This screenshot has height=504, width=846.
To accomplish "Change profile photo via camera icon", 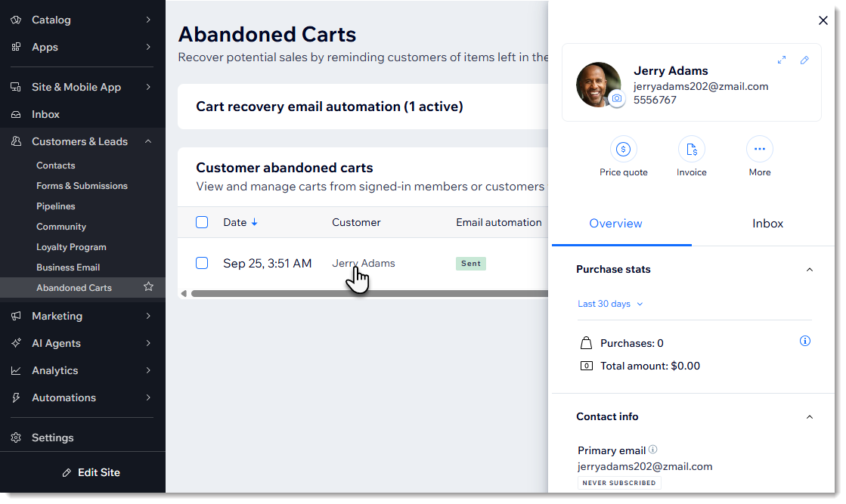I will tap(617, 99).
